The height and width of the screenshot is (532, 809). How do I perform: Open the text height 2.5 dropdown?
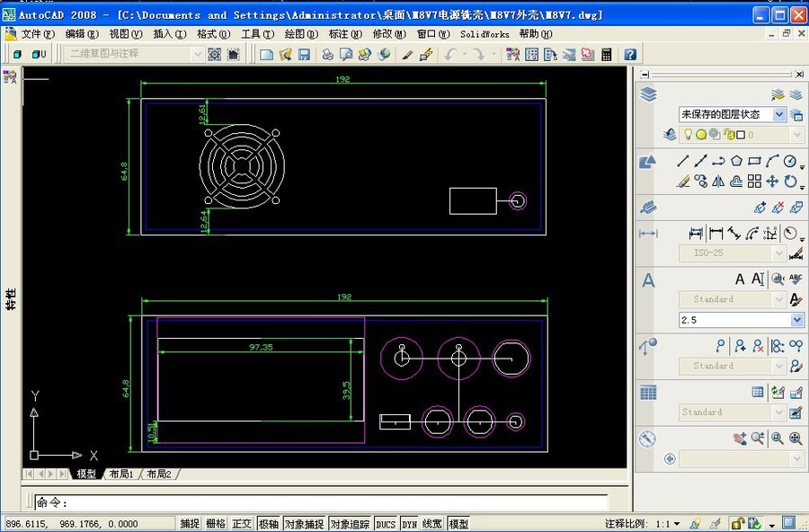tap(741, 320)
